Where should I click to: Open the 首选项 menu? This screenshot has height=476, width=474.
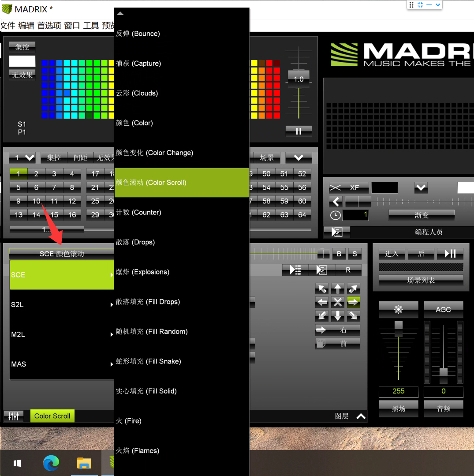tap(49, 26)
